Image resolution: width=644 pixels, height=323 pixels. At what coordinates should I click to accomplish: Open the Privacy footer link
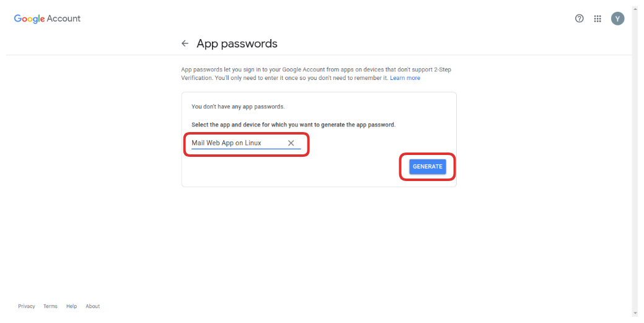point(27,306)
